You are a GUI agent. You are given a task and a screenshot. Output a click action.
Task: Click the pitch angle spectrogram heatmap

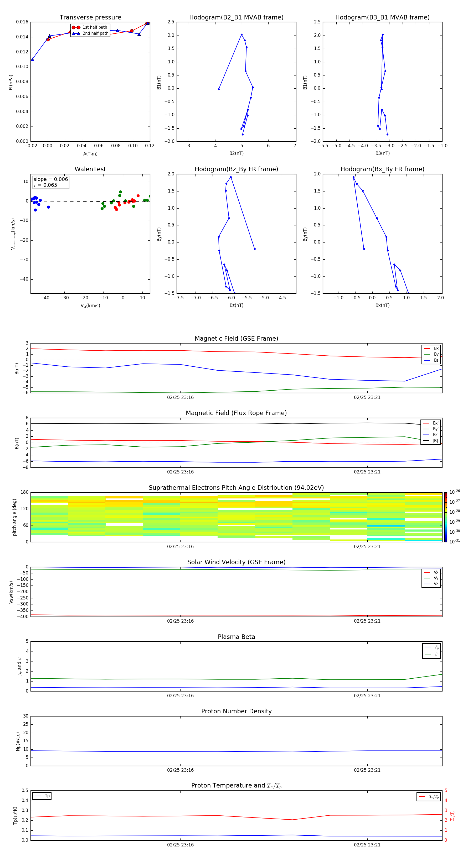(x=236, y=517)
